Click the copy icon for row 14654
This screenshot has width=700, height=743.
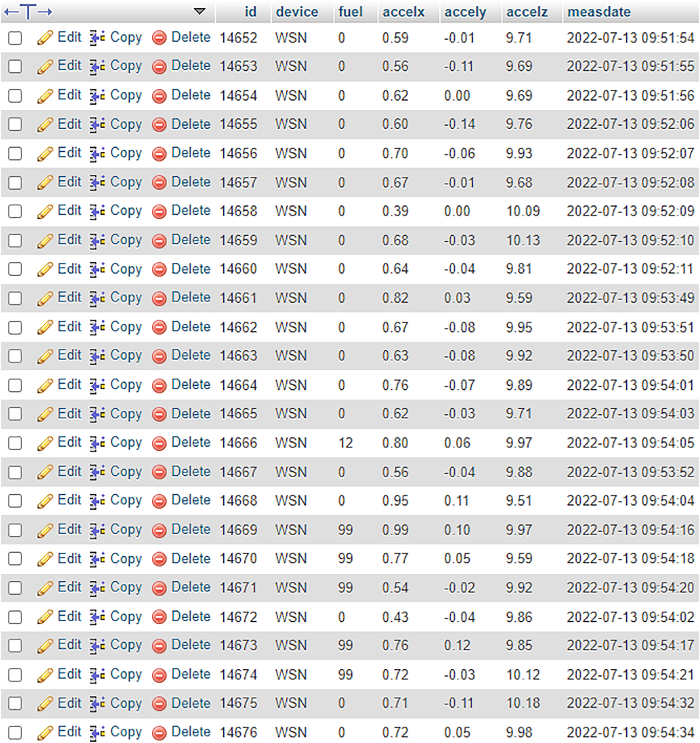coord(97,96)
